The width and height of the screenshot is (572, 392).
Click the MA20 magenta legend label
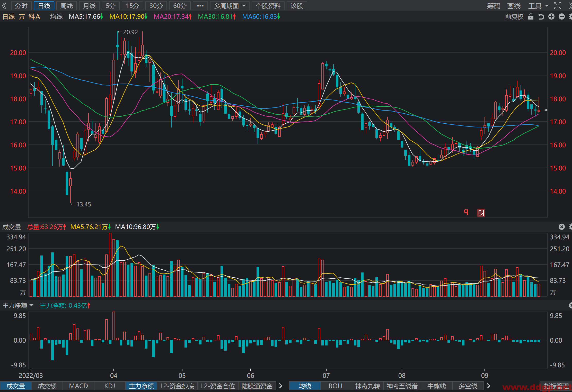[x=173, y=17]
